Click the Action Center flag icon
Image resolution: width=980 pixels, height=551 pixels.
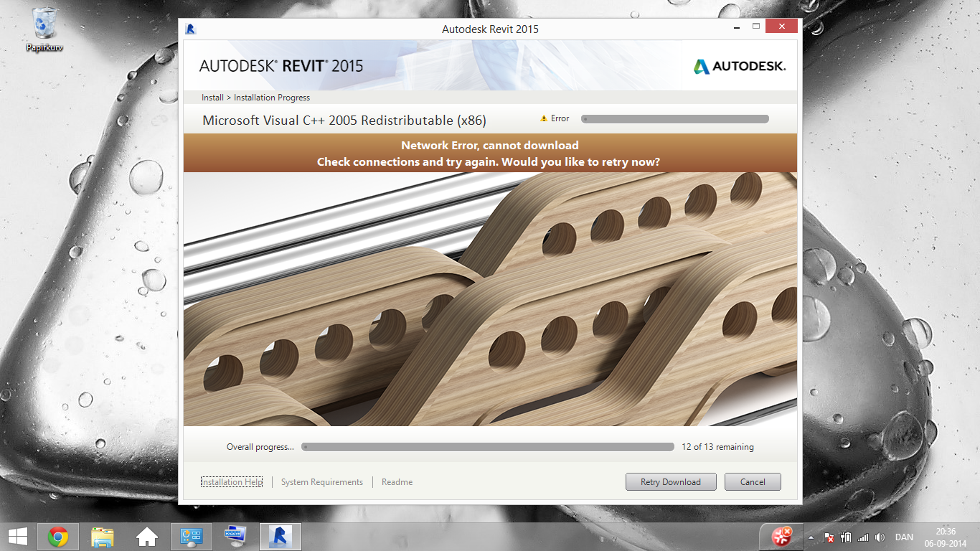click(828, 537)
